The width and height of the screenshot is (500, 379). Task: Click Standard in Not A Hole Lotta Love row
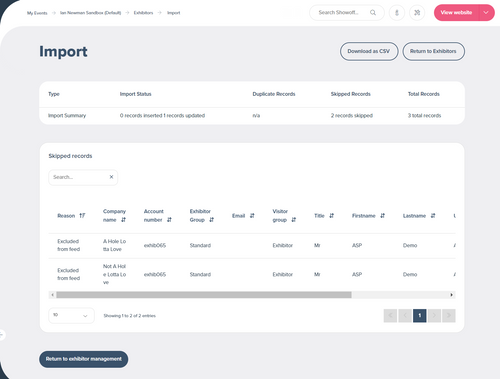click(200, 274)
